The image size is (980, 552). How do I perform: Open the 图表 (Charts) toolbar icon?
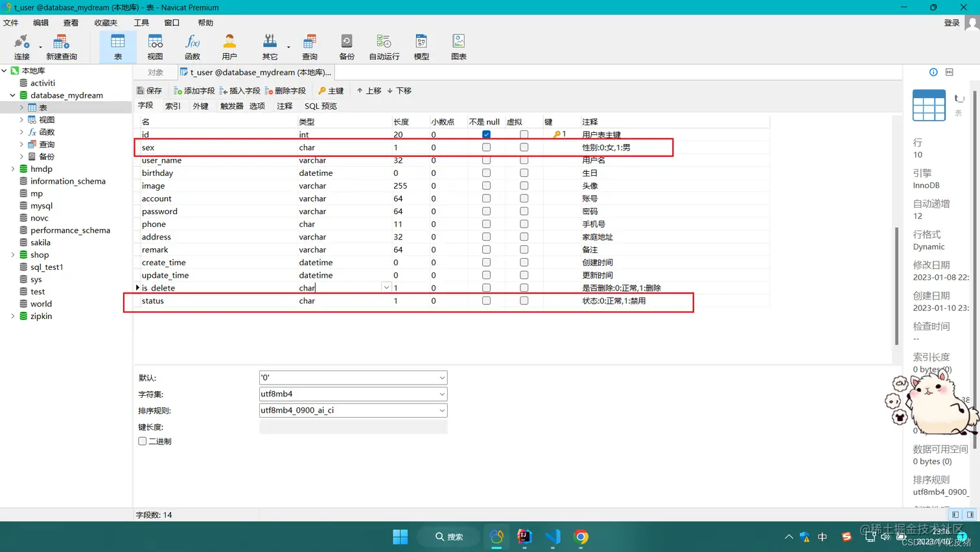(459, 47)
